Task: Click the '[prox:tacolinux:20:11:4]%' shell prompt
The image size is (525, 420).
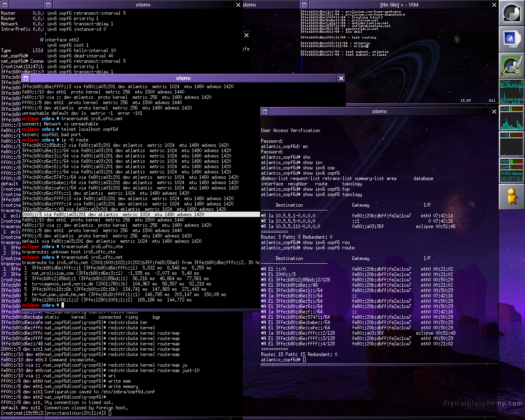Action: [x=75, y=413]
